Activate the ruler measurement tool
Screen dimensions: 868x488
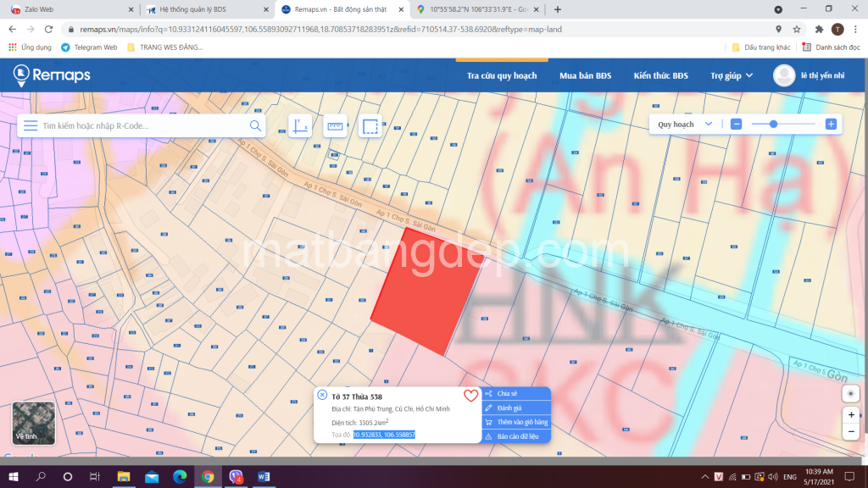coord(335,126)
